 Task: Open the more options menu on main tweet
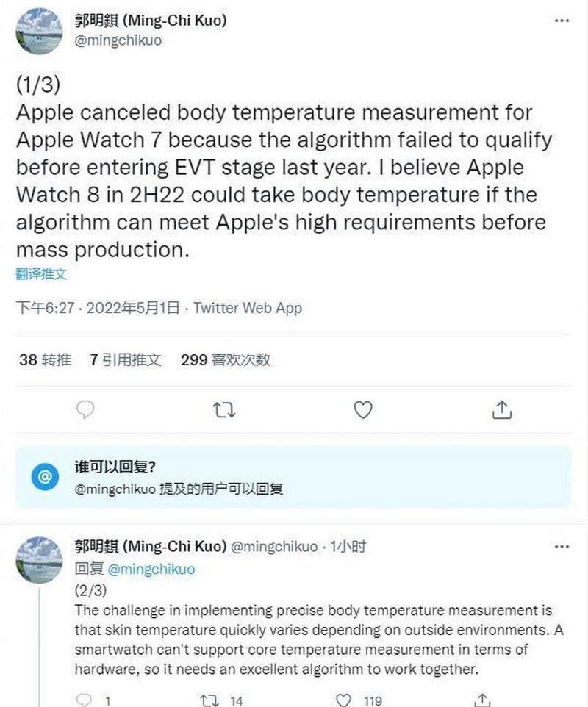pos(562,21)
